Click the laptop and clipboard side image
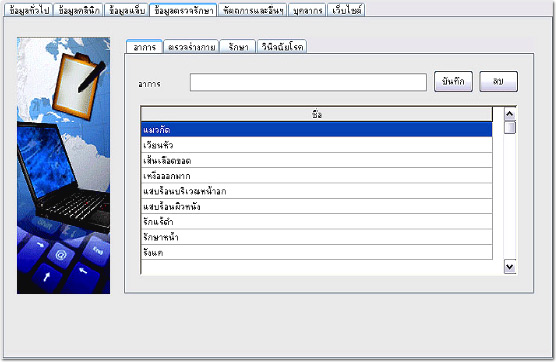The width and height of the screenshot is (556, 362). pyautogui.click(x=63, y=166)
